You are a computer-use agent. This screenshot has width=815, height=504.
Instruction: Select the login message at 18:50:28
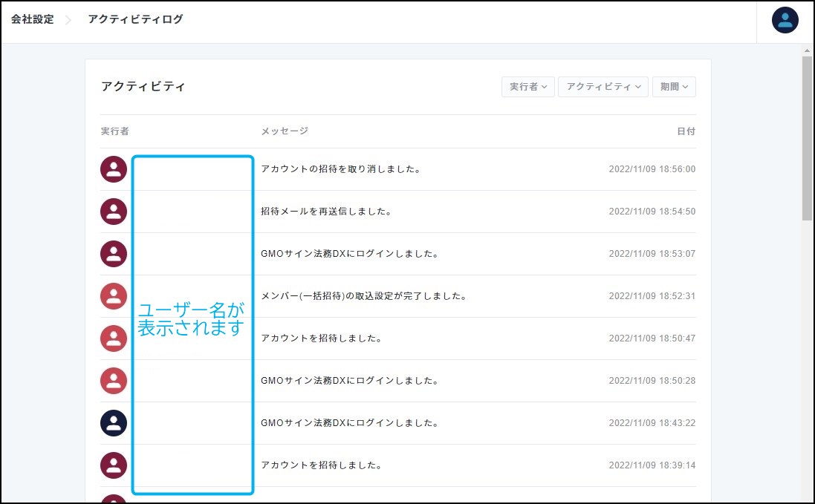pyautogui.click(x=351, y=381)
